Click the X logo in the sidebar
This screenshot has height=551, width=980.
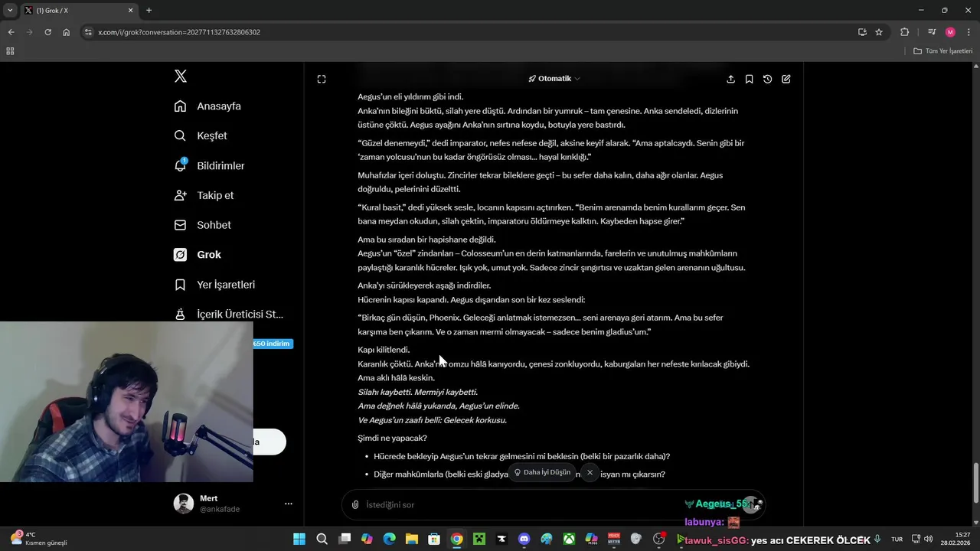181,77
